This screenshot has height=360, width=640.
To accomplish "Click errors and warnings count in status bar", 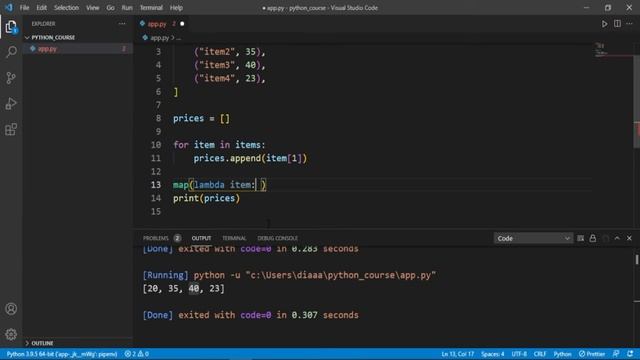I will click(137, 354).
